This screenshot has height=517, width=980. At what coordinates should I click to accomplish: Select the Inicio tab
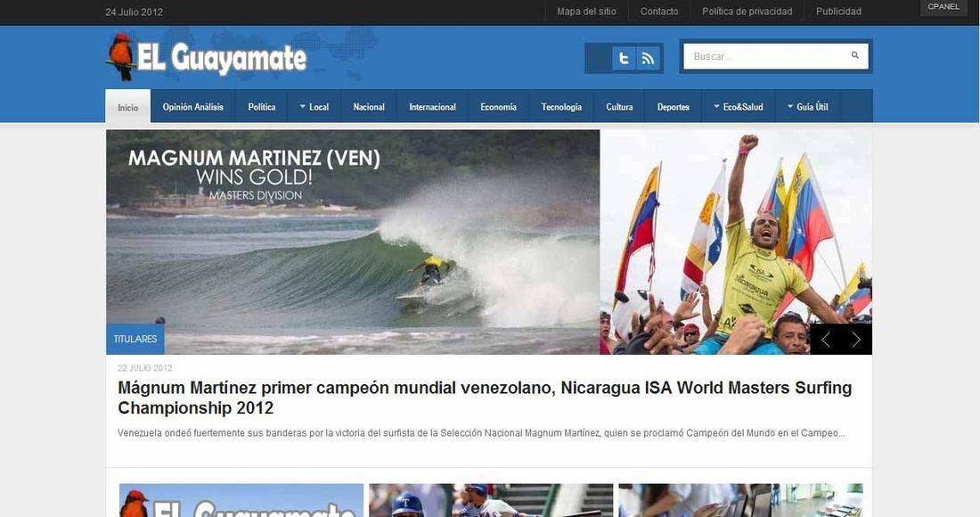coord(128,106)
